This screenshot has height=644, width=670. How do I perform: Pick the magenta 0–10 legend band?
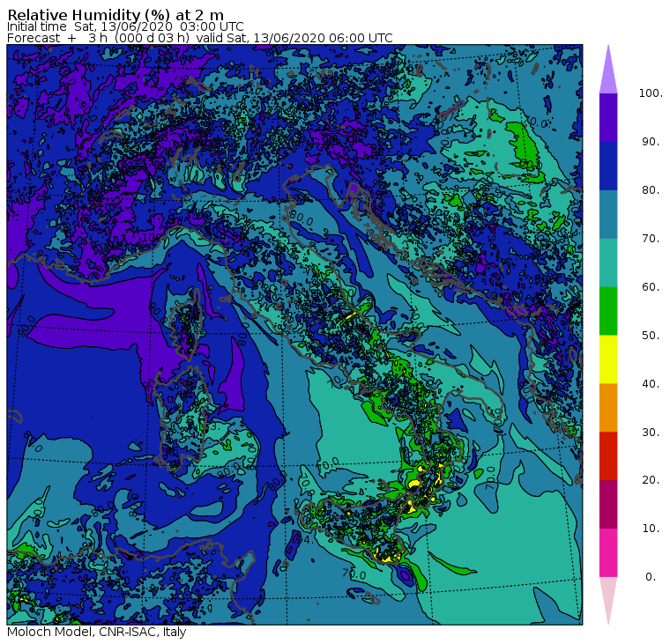click(x=608, y=553)
